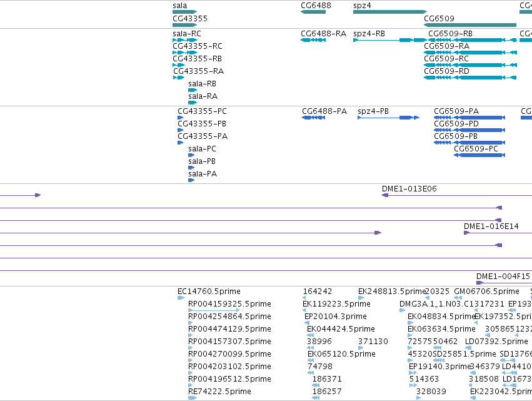
Task: Click the CG6509-RD transcript
Action: (x=470, y=78)
